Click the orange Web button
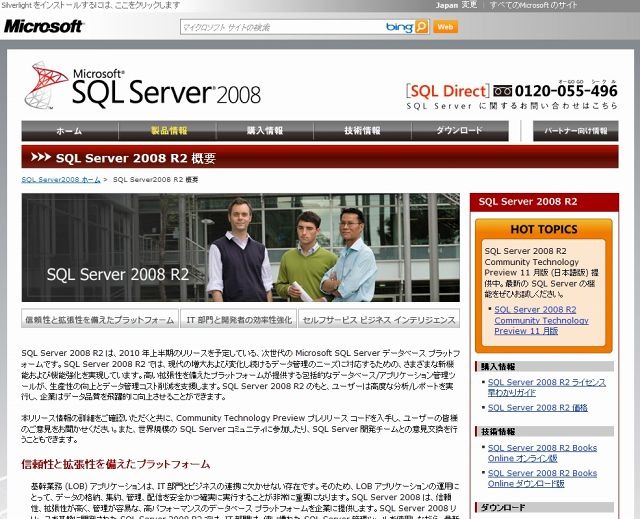The image size is (640, 519). pyautogui.click(x=445, y=27)
